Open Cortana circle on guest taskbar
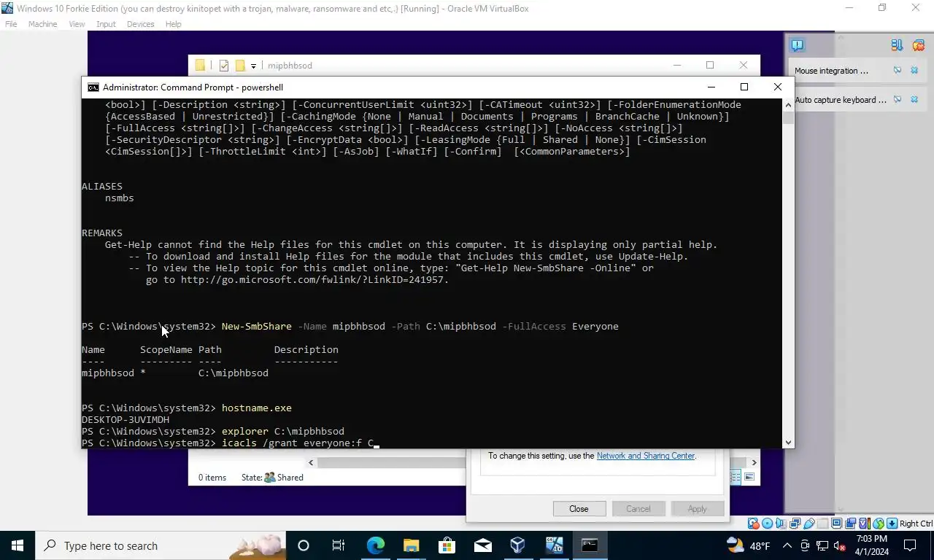Screen dimensions: 934x560 [x=304, y=545]
